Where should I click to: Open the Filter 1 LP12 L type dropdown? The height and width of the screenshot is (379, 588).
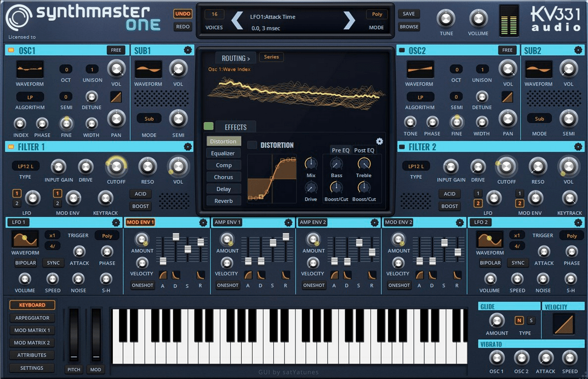pos(26,166)
